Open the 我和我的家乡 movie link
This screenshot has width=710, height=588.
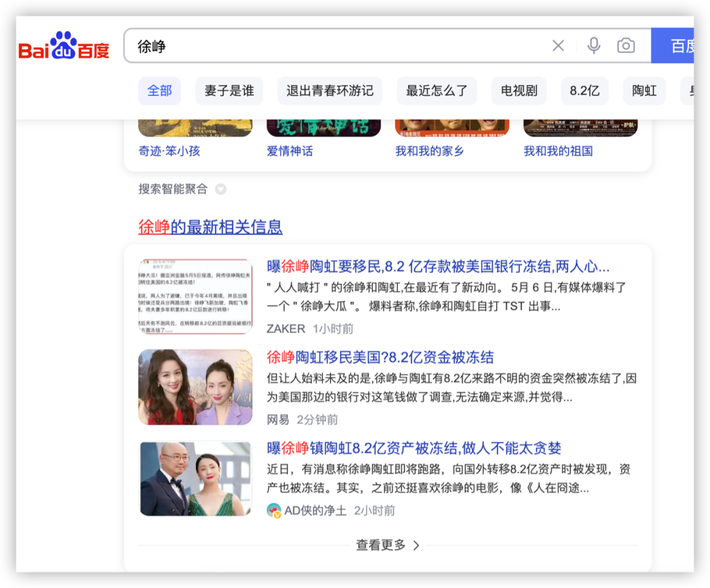[x=429, y=151]
